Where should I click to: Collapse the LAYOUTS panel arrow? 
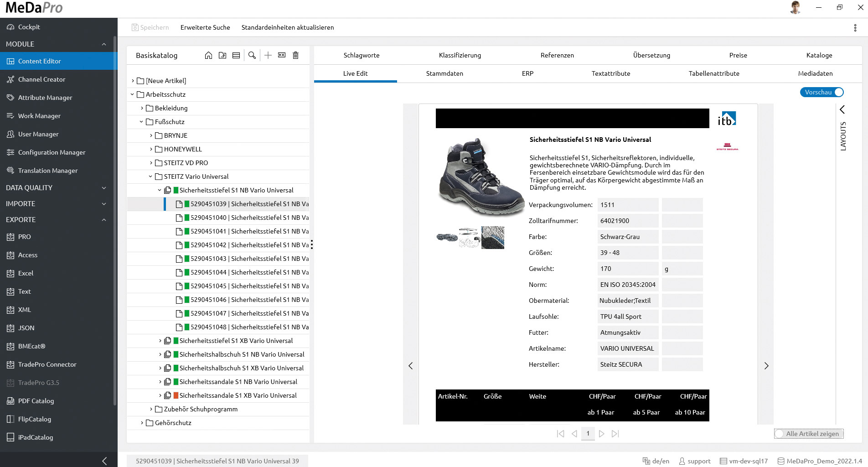842,109
